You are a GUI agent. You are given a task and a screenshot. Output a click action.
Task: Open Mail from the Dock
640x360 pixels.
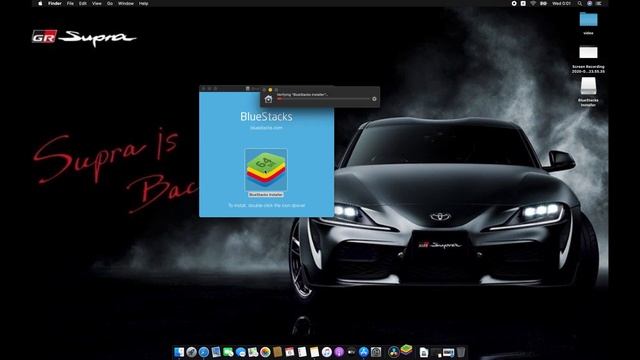[x=216, y=352]
